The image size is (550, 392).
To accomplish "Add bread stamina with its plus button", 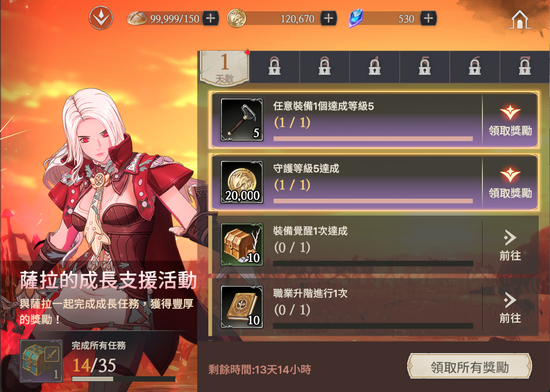I will pos(210,18).
